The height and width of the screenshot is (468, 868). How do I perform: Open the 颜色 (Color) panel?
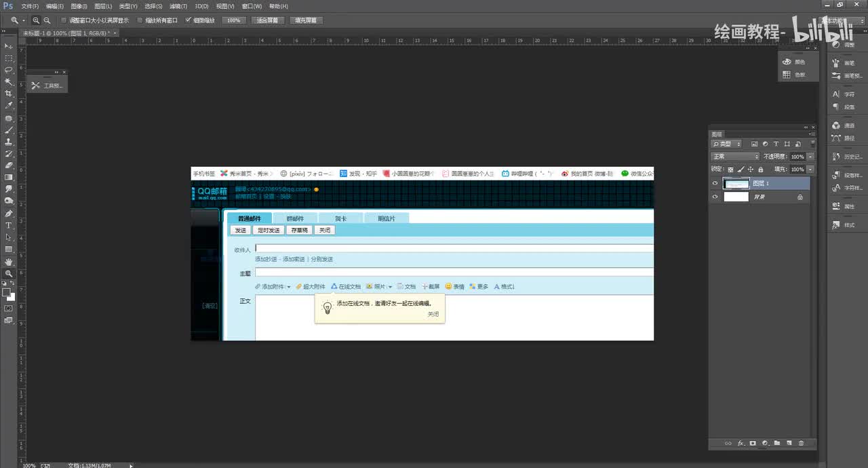pos(793,62)
